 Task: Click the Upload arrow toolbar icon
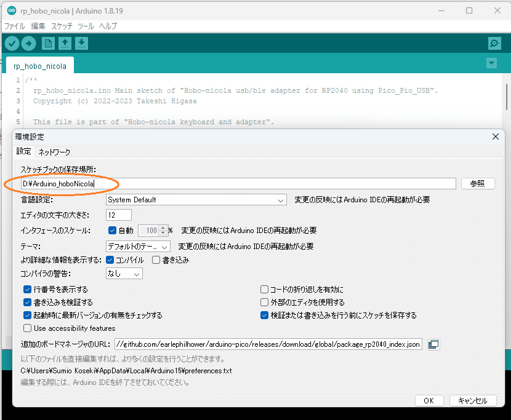pyautogui.click(x=29, y=43)
